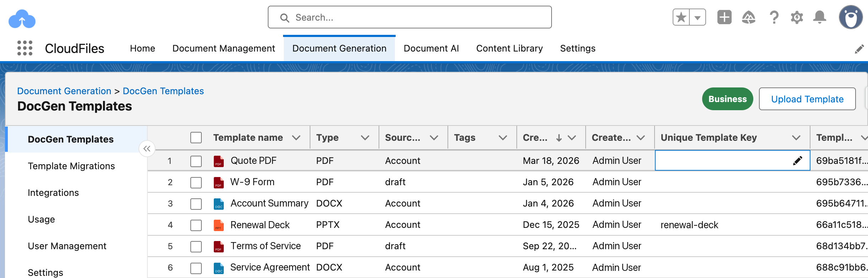The height and width of the screenshot is (278, 868).
Task: Click the global Search field
Action: tap(409, 17)
